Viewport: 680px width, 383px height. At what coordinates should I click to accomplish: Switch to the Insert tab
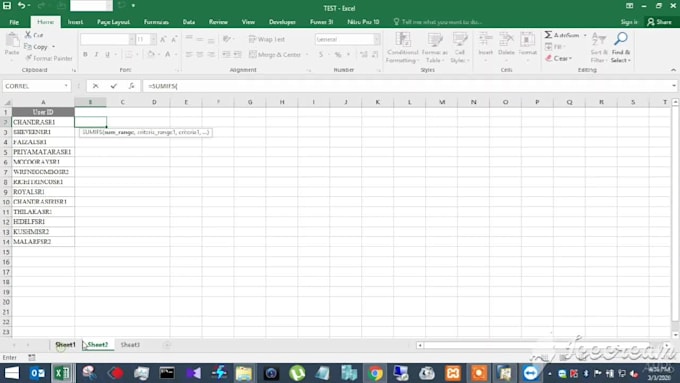pos(75,22)
